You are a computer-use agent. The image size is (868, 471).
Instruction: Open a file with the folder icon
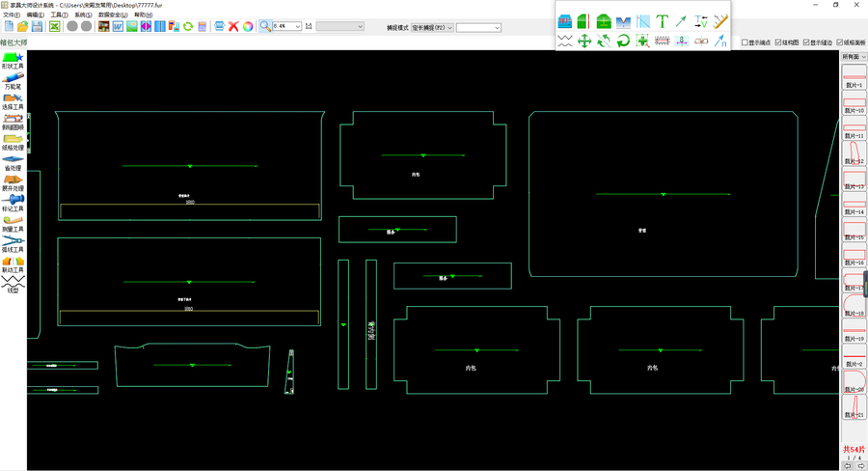23,26
